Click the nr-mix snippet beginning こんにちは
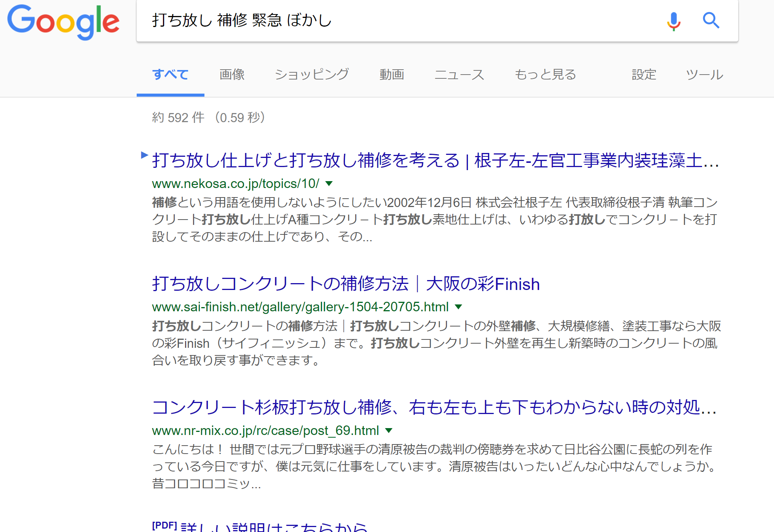 (x=434, y=467)
